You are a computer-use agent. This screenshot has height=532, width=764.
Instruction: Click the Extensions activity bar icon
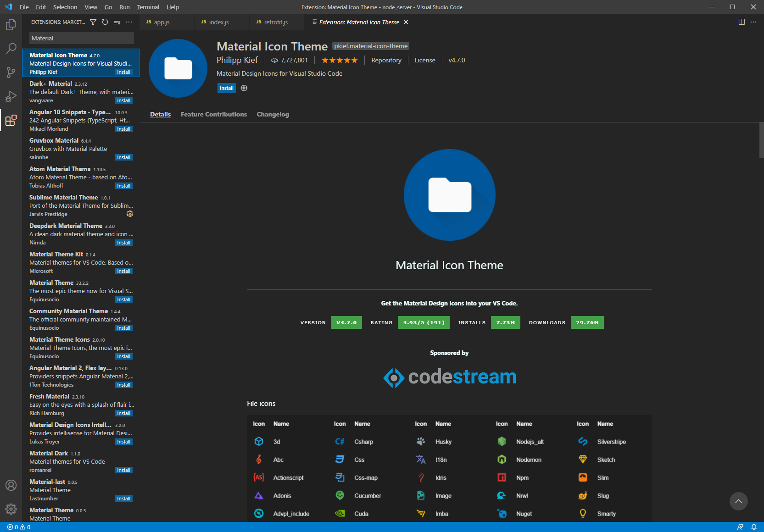(x=11, y=120)
